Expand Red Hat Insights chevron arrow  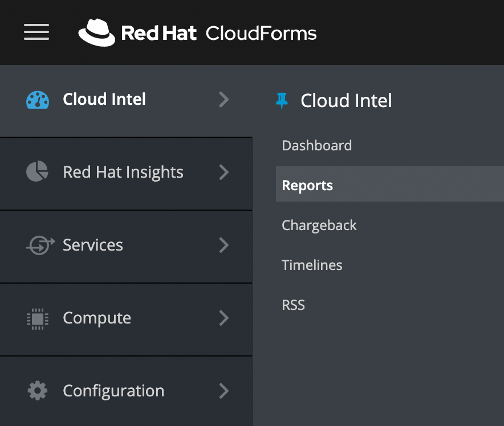224,172
